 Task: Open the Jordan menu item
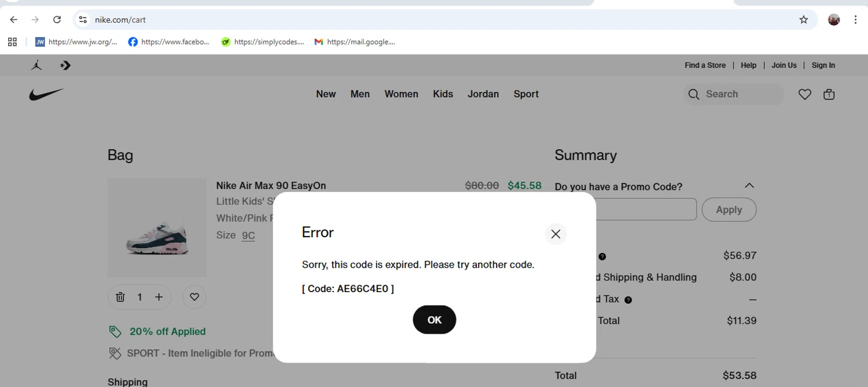pos(483,94)
